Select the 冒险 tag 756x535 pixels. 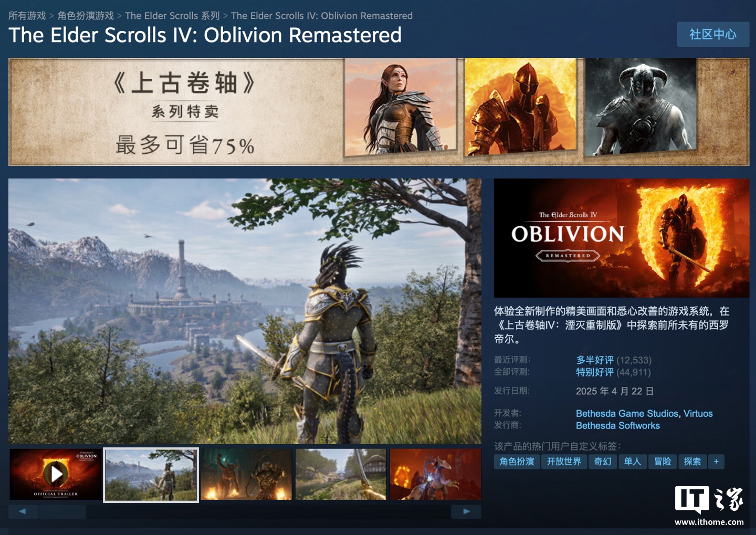(x=663, y=461)
